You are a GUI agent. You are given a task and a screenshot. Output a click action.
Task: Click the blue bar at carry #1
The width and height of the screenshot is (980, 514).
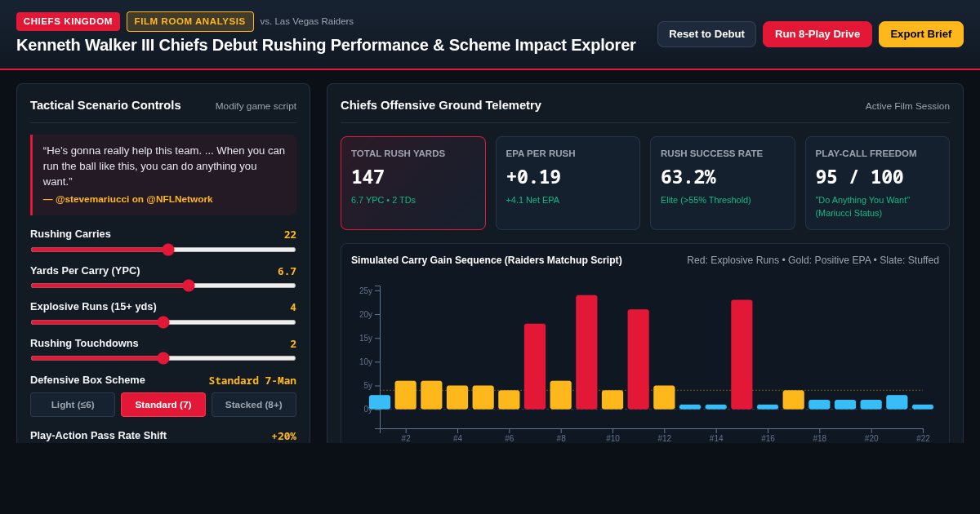tap(380, 402)
